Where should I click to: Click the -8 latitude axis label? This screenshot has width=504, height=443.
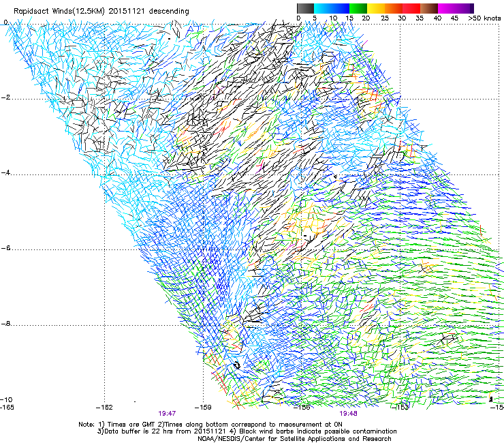[5, 324]
